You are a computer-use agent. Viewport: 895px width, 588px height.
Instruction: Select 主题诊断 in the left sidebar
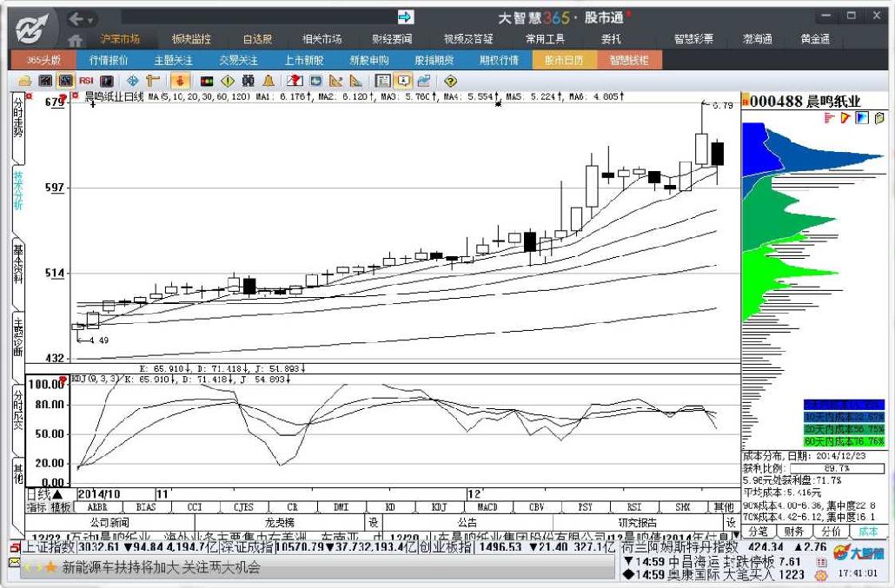click(x=18, y=346)
